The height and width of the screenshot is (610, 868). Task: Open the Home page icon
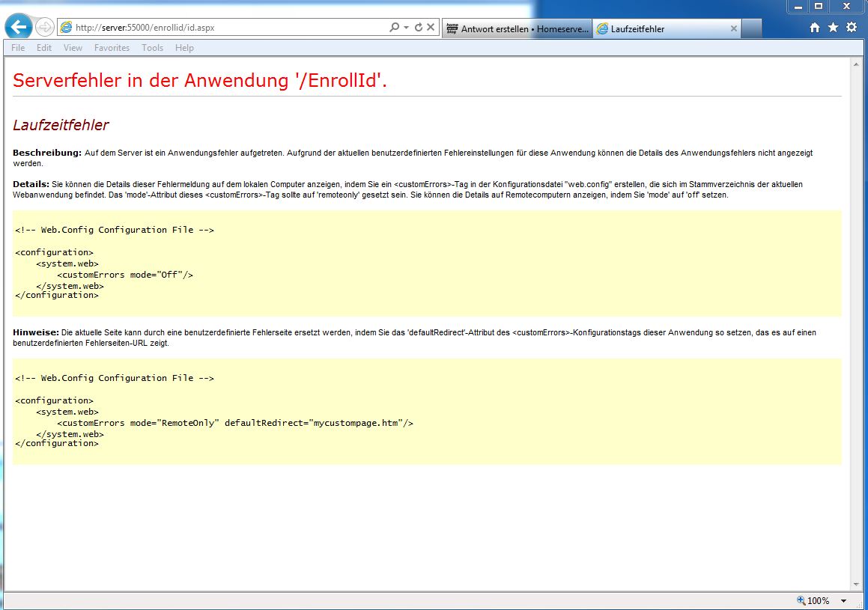coord(815,28)
